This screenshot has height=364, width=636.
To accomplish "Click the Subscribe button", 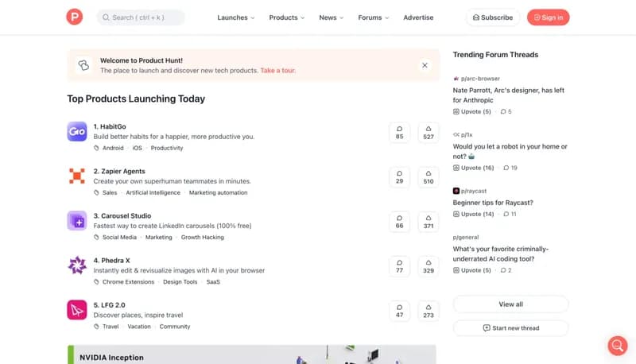I will [493, 17].
